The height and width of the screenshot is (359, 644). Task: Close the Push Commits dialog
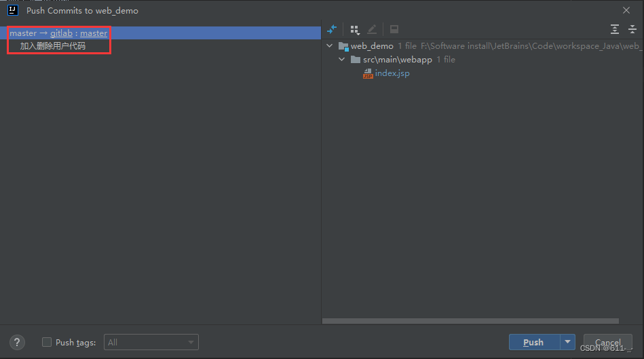626,10
